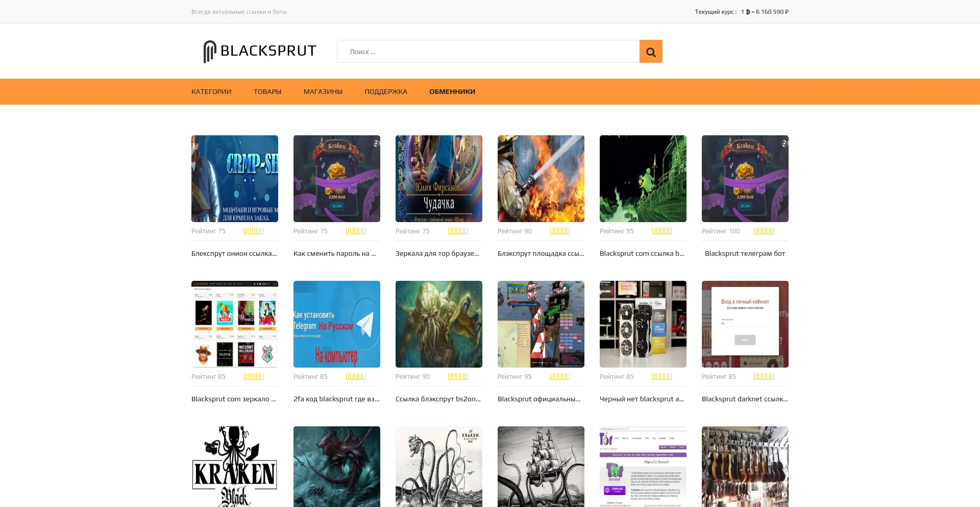Open the pirate ship game thumbnail
Image resolution: width=980 pixels, height=507 pixels.
[541, 324]
